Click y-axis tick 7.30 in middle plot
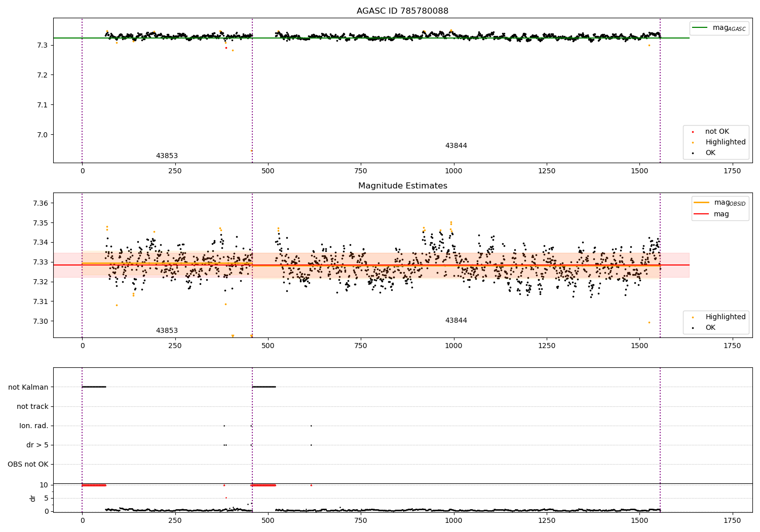760x532 pixels. pos(41,322)
